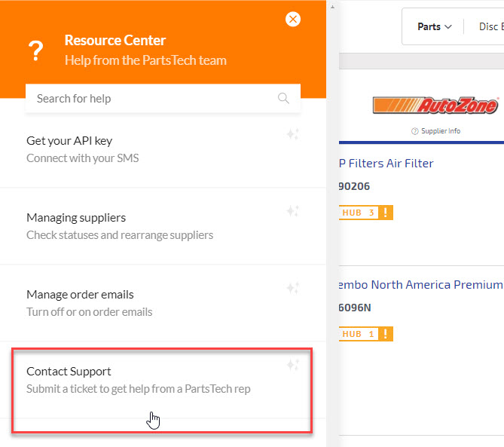Image resolution: width=504 pixels, height=447 pixels.
Task: Click the HUB 1 warning exclamation icon
Action: (386, 334)
